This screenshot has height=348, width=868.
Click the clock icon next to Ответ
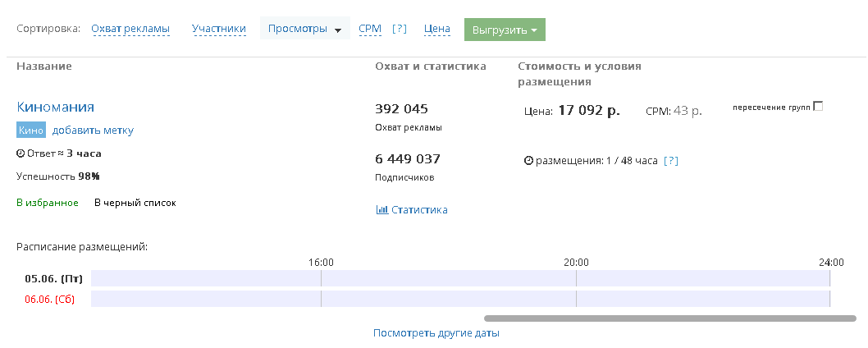[x=21, y=153]
